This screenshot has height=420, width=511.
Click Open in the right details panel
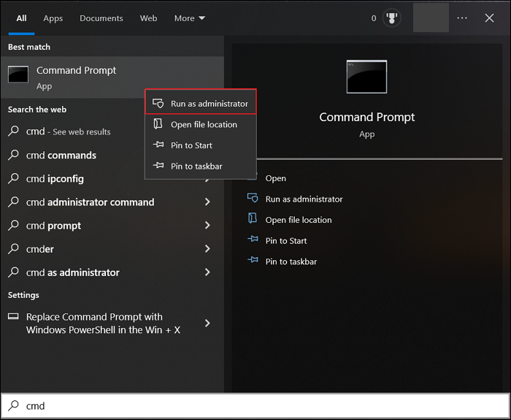[x=276, y=178]
